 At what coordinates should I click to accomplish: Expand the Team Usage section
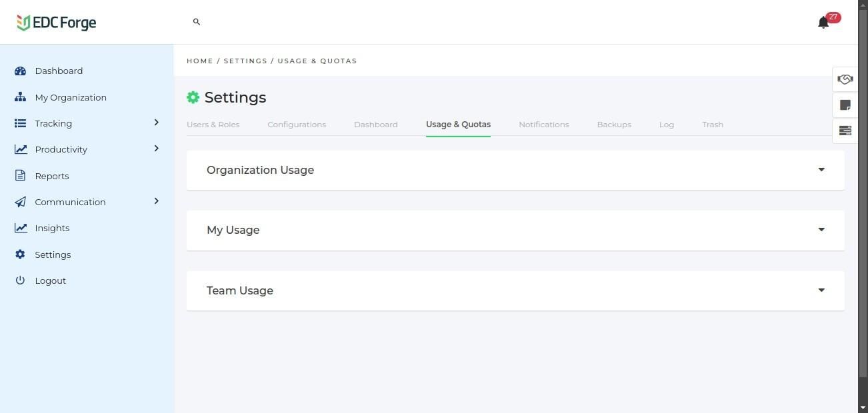(821, 290)
